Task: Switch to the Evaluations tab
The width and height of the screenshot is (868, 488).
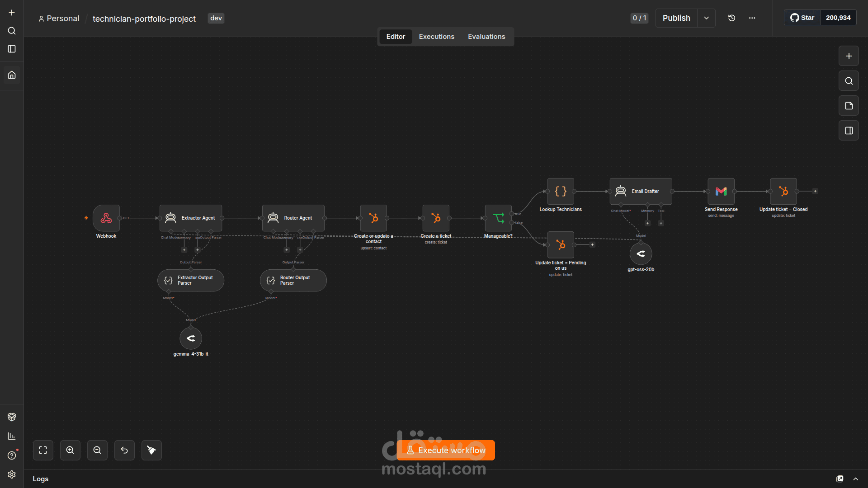Action: 486,37
